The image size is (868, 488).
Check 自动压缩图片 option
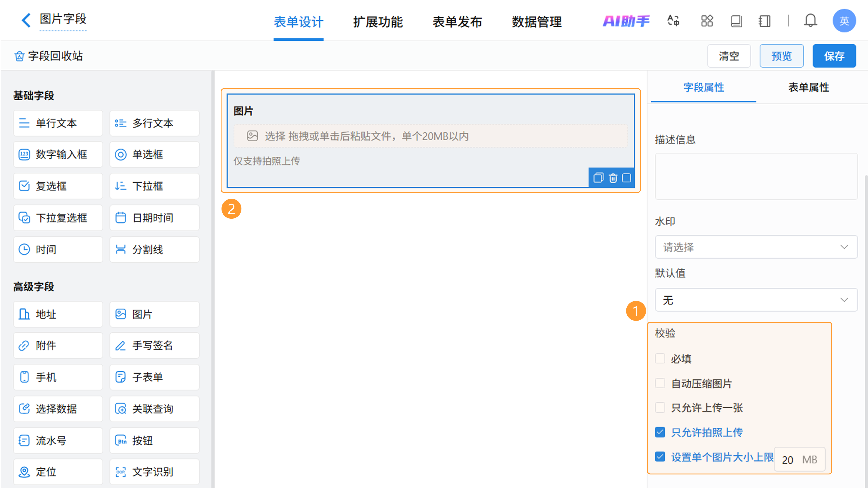pos(660,383)
